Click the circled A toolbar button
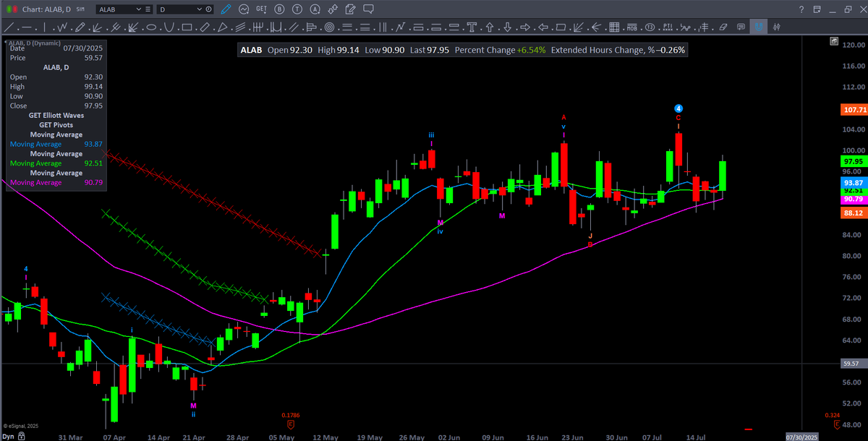Image resolution: width=868 pixels, height=441 pixels. [x=315, y=9]
